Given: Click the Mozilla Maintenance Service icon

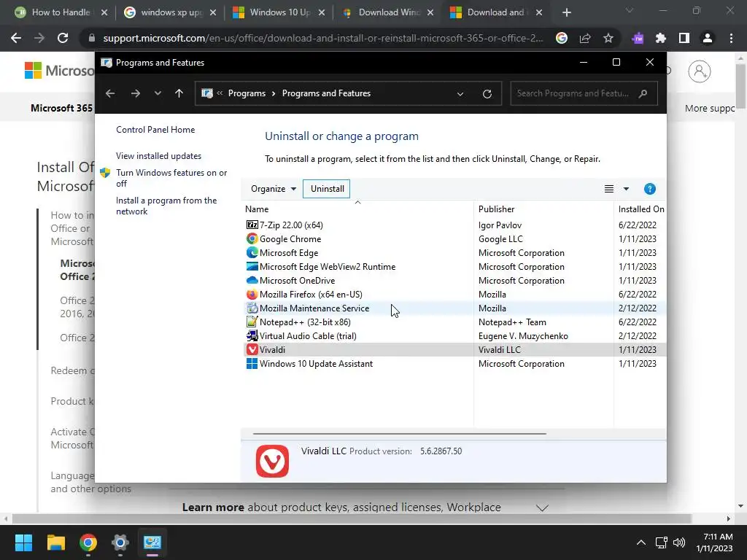Looking at the screenshot, I should click(252, 308).
